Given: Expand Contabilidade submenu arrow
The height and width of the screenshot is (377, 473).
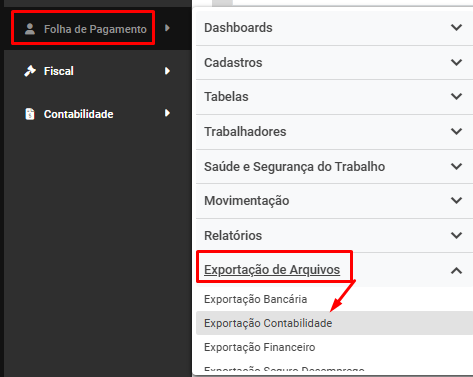Looking at the screenshot, I should [x=168, y=113].
